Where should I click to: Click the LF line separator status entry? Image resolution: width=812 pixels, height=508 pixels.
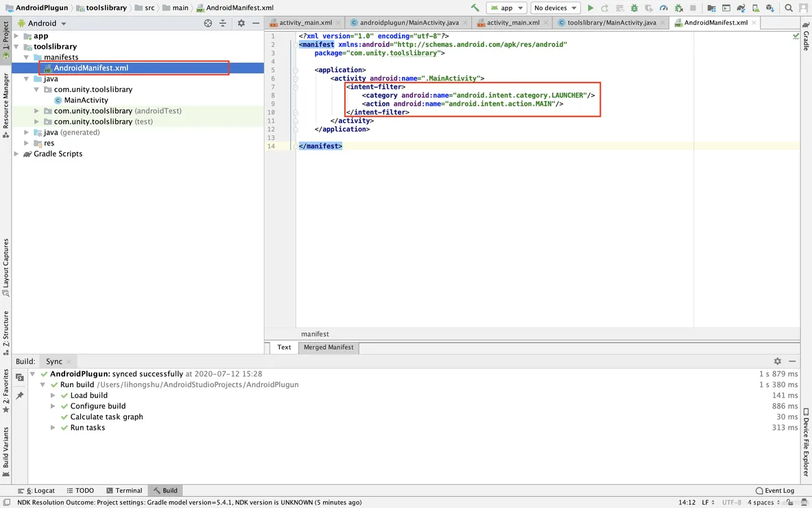coord(708,503)
